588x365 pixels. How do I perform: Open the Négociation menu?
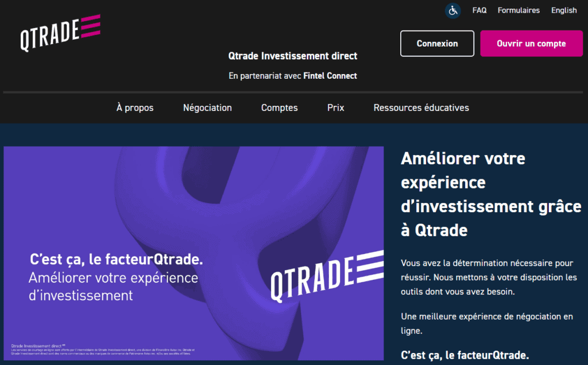[207, 107]
